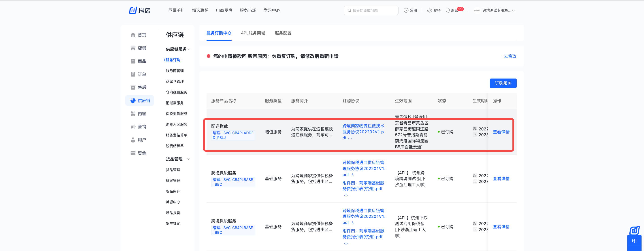The image size is (644, 251).
Task: Click the account avatar icon
Action: [x=477, y=11]
